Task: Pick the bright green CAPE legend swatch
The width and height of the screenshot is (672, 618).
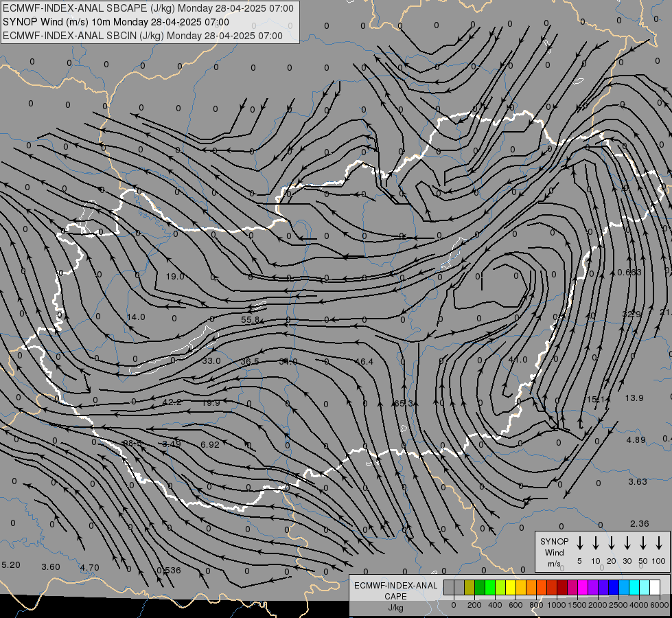Action: click(x=490, y=587)
